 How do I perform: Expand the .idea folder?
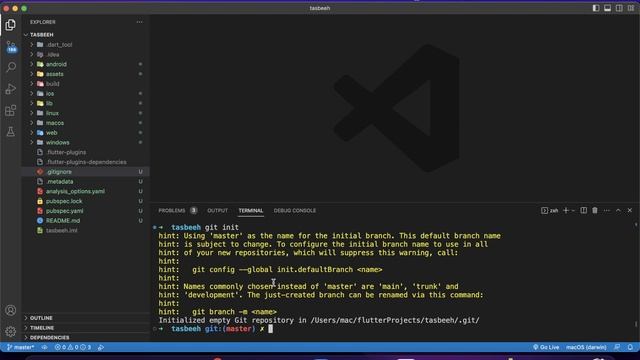click(x=86, y=54)
